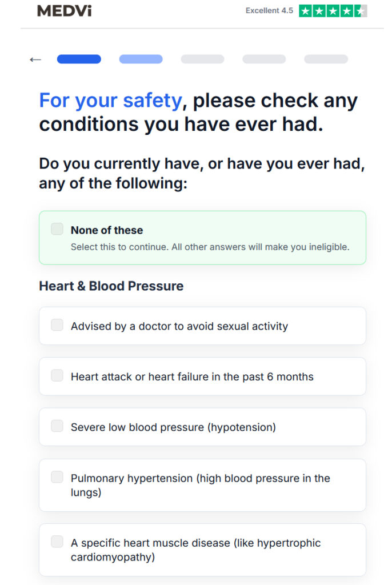Check Heart attack or heart failure option
Screen dimensions: 392x585
(x=57, y=375)
